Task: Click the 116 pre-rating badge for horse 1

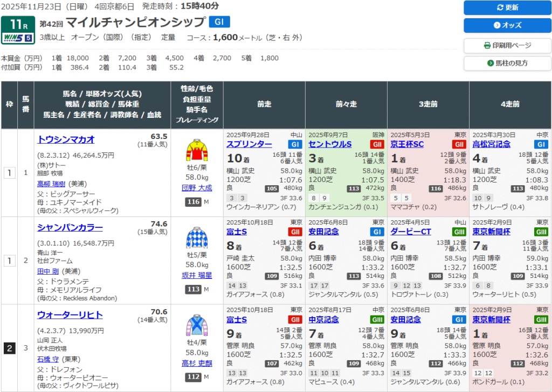Action: (193, 201)
